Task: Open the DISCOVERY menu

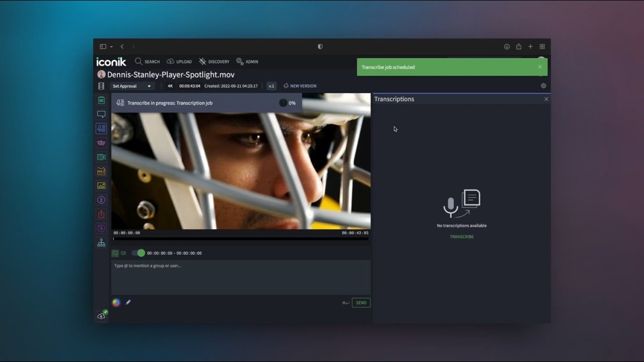Action: [214, 61]
